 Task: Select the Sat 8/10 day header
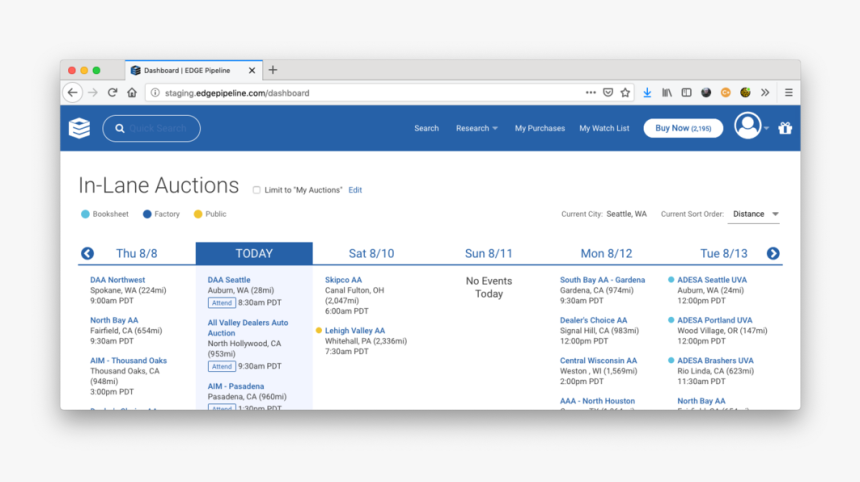pyautogui.click(x=371, y=253)
